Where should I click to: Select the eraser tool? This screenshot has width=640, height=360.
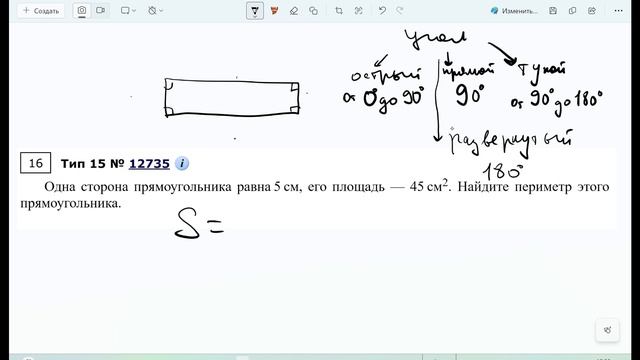tap(294, 11)
